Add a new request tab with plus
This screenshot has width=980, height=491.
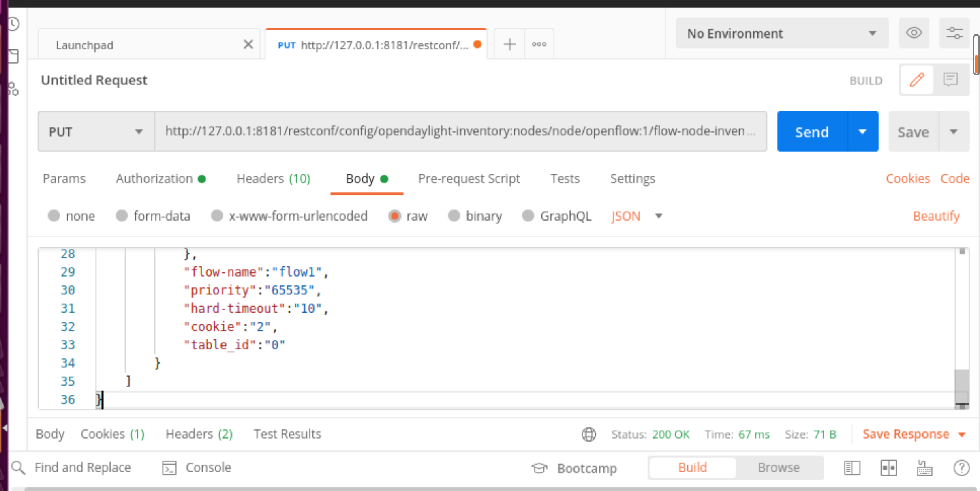509,44
